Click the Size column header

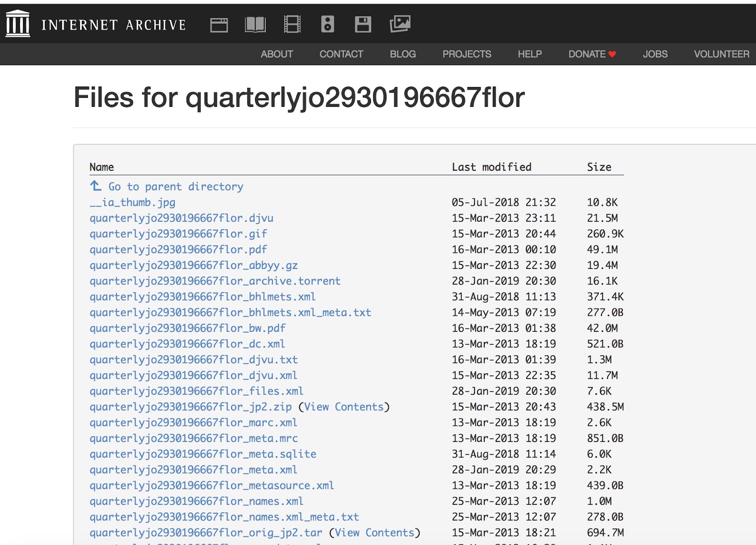[599, 167]
